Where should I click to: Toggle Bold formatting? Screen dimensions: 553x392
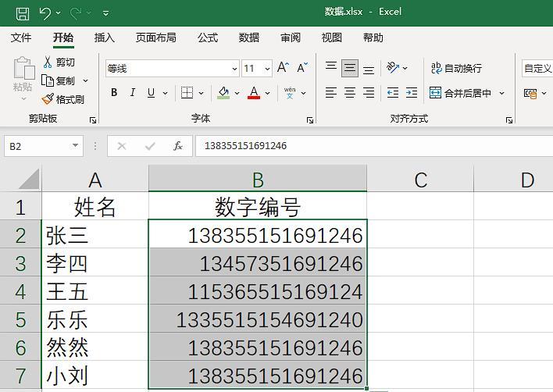tap(114, 93)
